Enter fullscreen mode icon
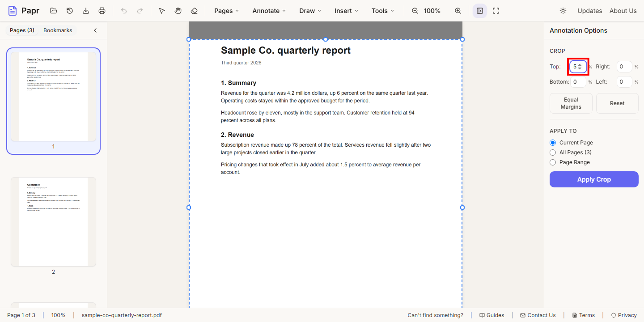The image size is (644, 322). (x=496, y=11)
